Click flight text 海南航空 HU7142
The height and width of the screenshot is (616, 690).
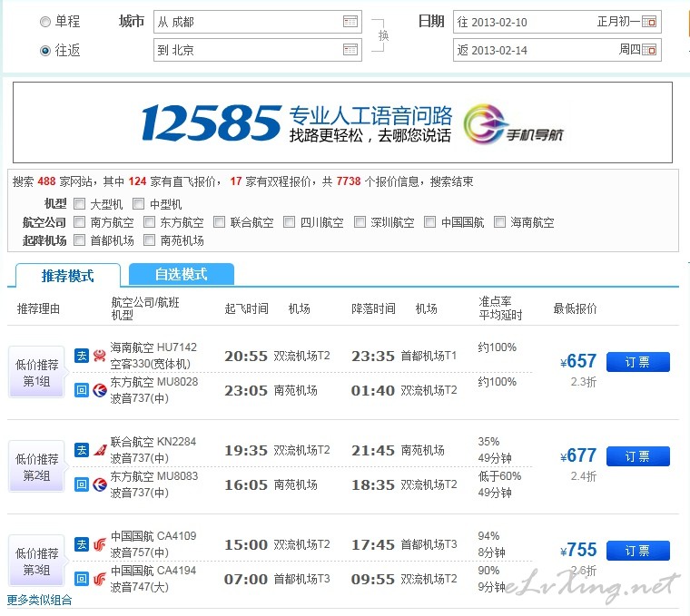pyautogui.click(x=153, y=347)
